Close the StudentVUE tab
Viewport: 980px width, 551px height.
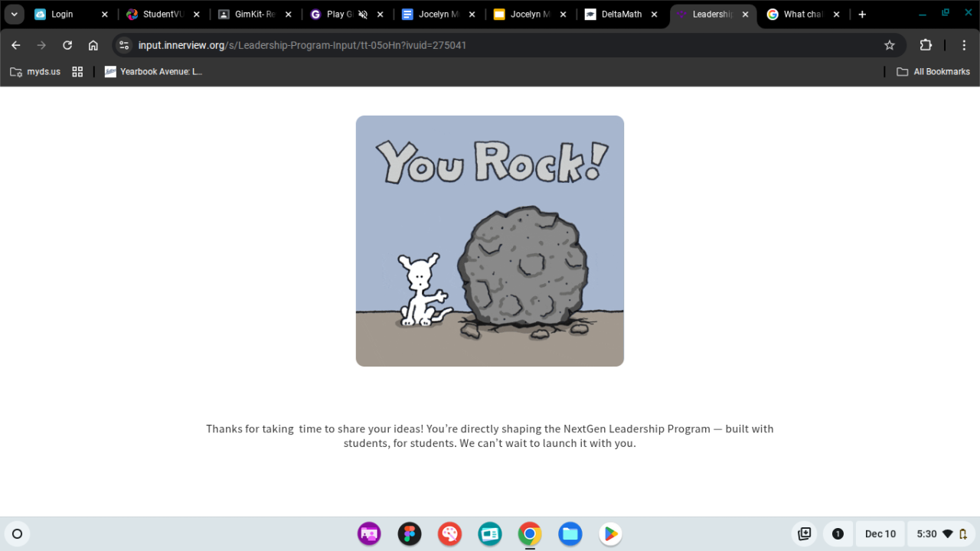(x=197, y=15)
